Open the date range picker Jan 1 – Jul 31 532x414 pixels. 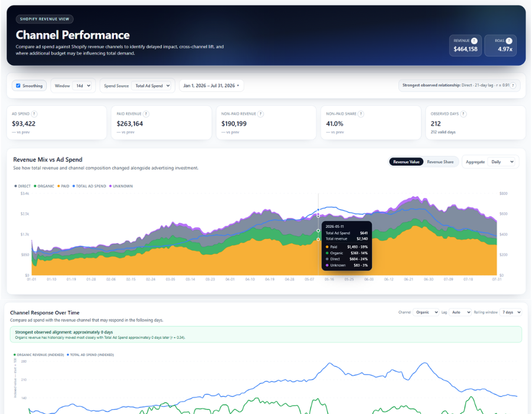[211, 86]
